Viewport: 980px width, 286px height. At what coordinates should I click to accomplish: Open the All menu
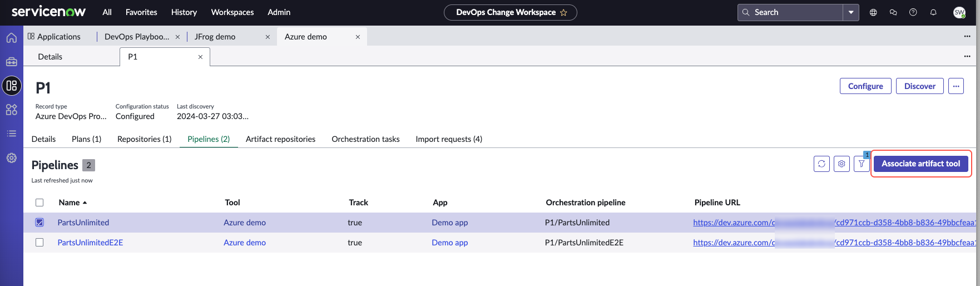pos(107,12)
